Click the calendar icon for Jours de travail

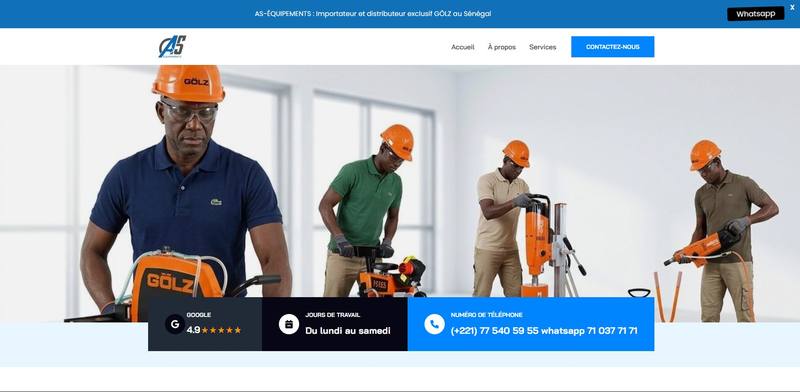coord(289,324)
